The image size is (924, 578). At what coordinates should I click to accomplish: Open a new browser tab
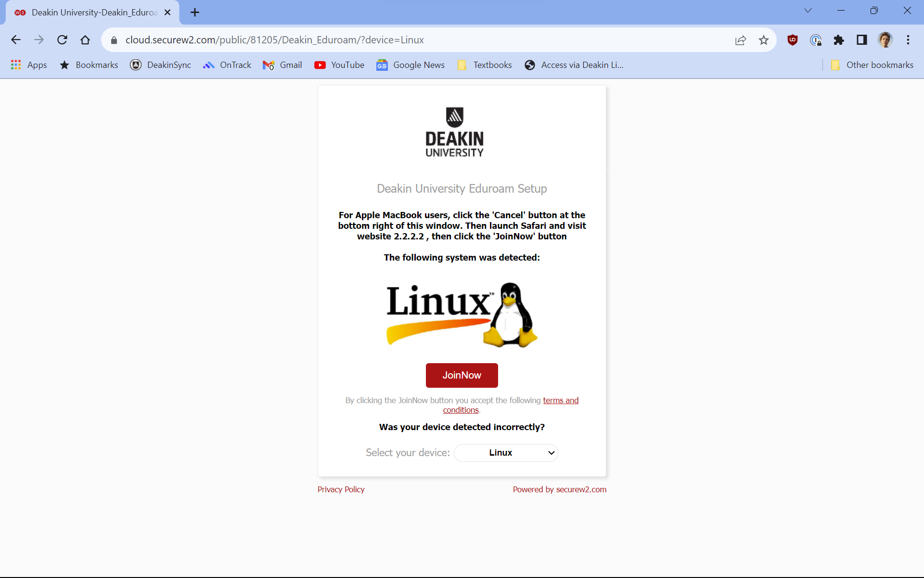195,13
